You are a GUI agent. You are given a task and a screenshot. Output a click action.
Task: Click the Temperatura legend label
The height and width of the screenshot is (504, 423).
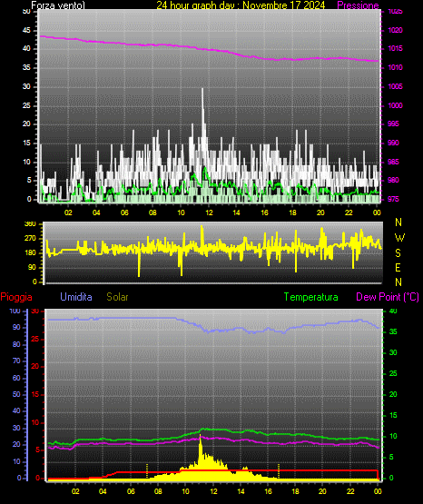310,297
